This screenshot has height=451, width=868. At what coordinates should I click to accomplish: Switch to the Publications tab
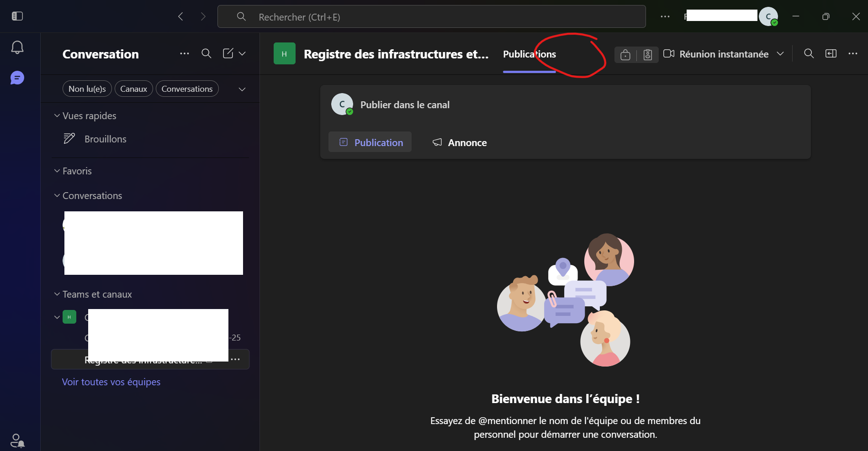tap(529, 54)
